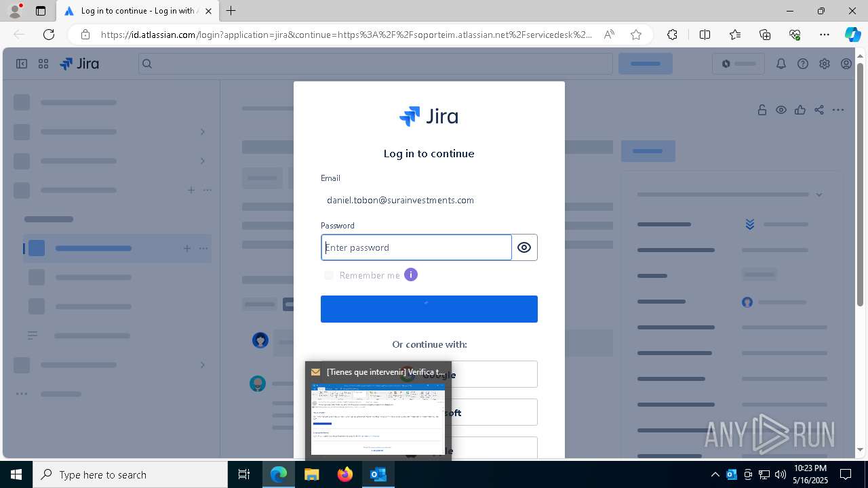This screenshot has height=488, width=868.
Task: Open File Explorer from taskbar
Action: pos(312,474)
